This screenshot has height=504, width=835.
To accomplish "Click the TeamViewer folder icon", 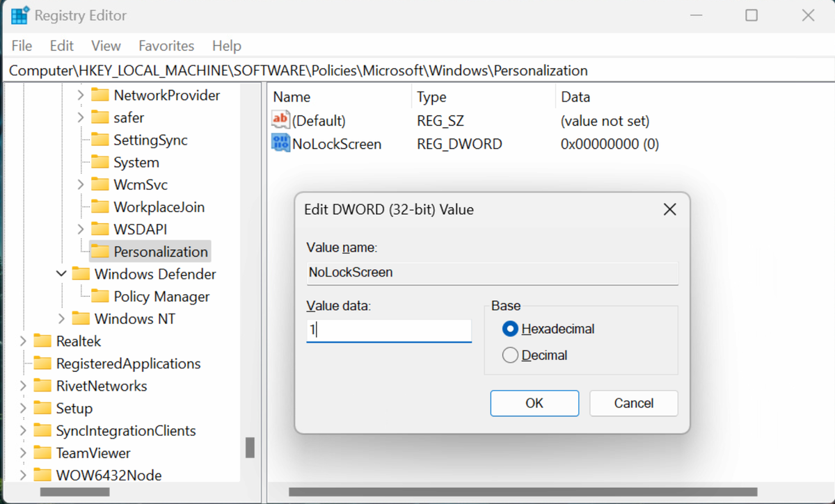I will pyautogui.click(x=42, y=453).
